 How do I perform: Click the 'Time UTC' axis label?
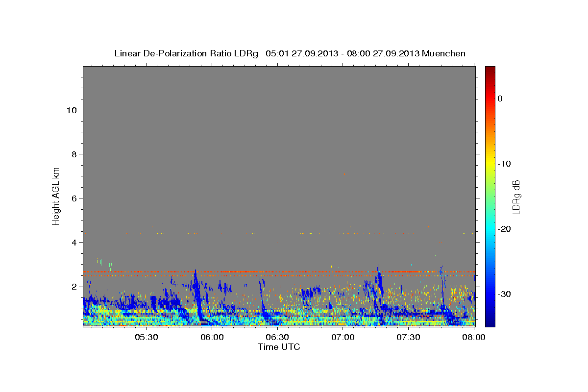pyautogui.click(x=279, y=347)
